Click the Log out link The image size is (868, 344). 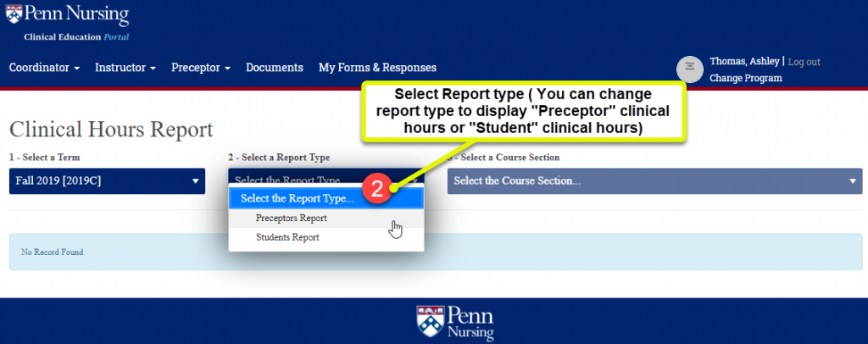click(804, 62)
